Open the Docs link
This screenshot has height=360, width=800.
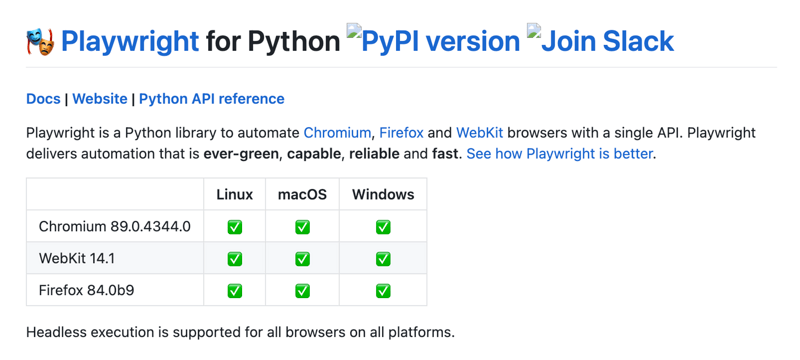coord(43,98)
